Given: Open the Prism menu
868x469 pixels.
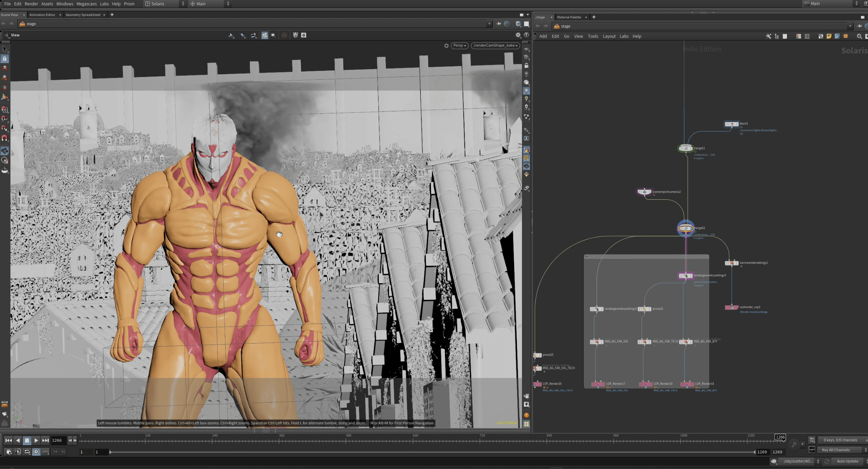Looking at the screenshot, I should click(129, 4).
